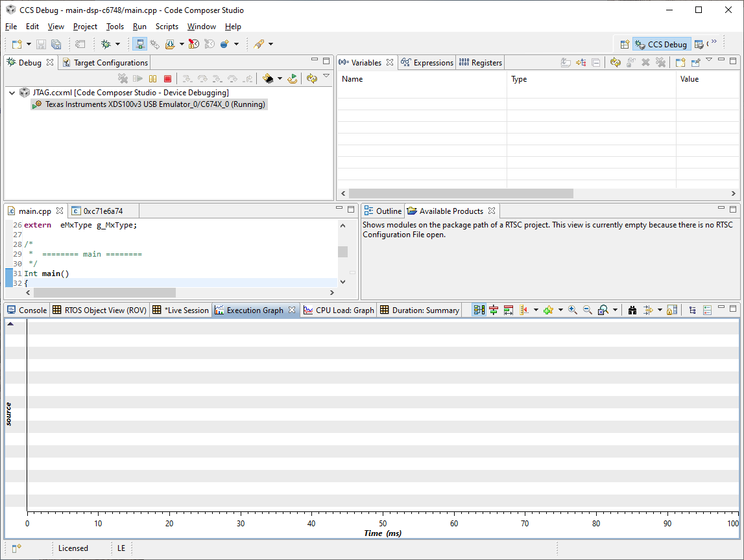Click the blue New Breakpoint ball icon
Image resolution: width=744 pixels, height=560 pixels.
(224, 44)
